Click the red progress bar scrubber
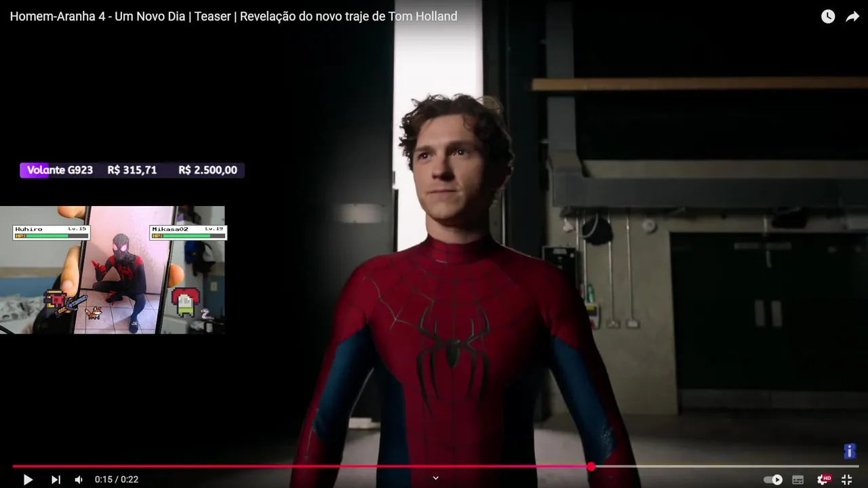This screenshot has height=488, width=868. pos(591,466)
